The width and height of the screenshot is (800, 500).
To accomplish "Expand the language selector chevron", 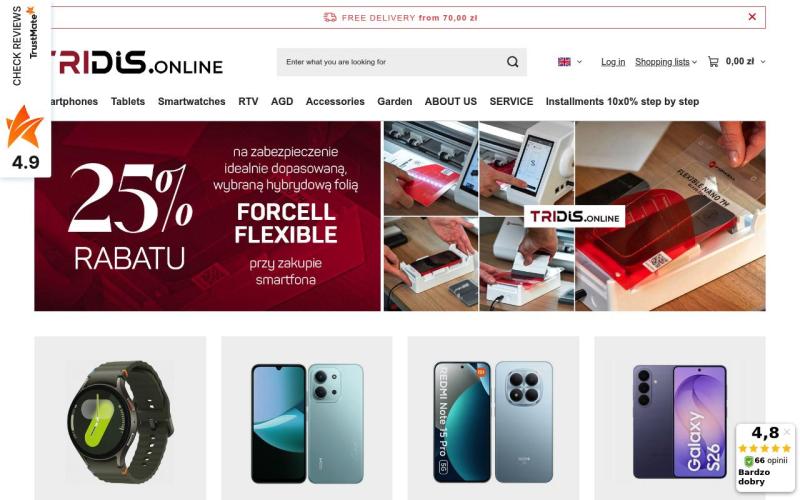I will point(579,62).
